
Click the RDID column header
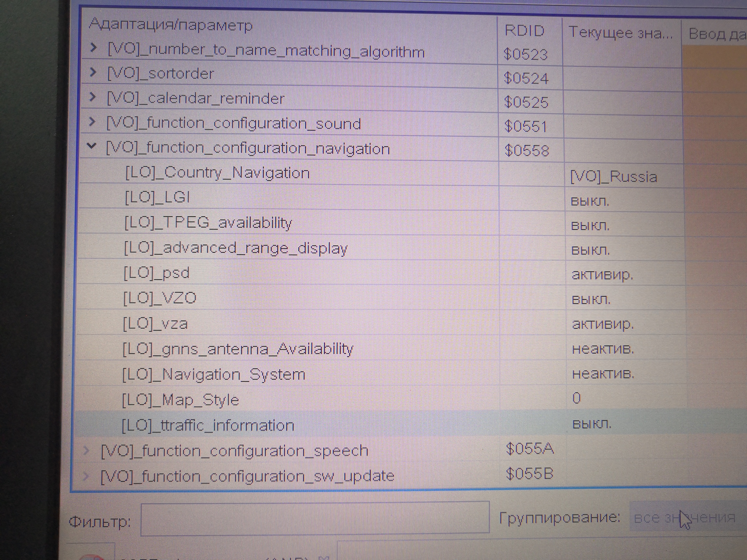tap(524, 31)
